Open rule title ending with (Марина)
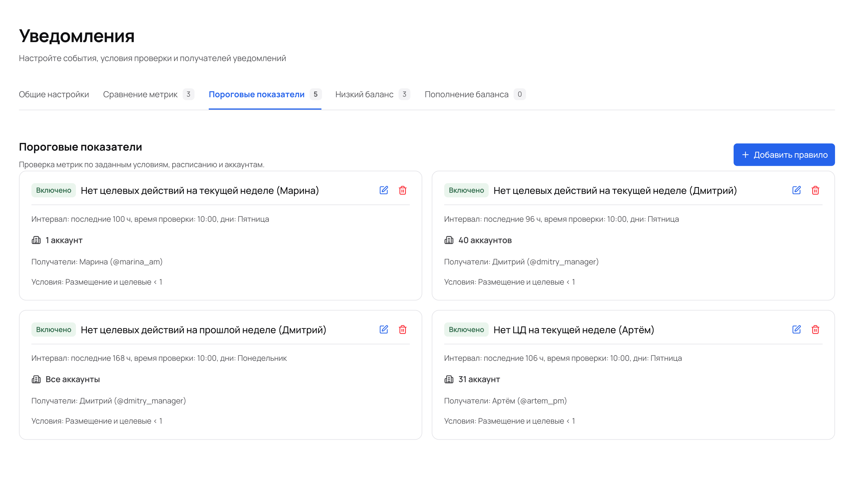The image size is (854, 504). click(200, 191)
